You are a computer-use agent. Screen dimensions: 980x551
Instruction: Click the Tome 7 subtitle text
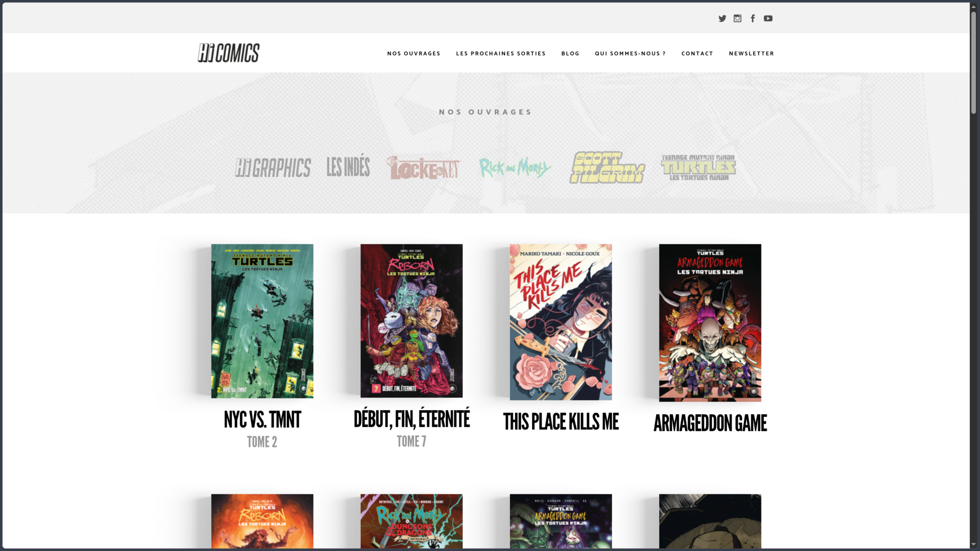411,441
